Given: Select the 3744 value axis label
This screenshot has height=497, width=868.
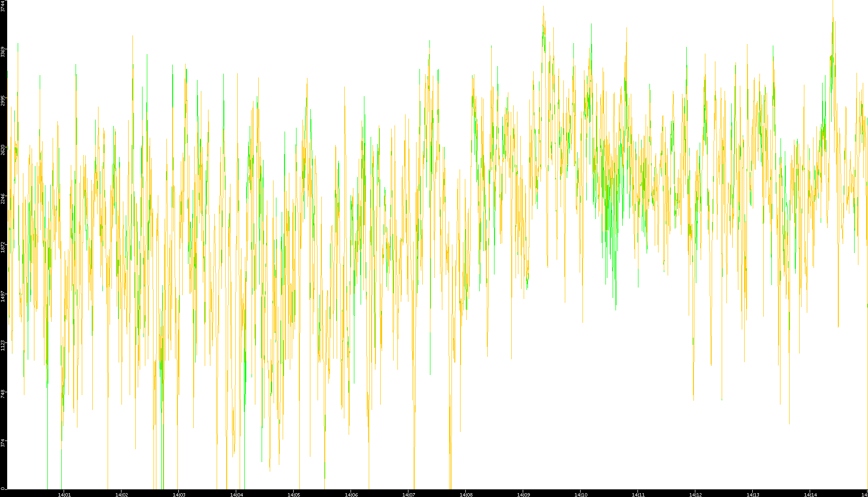Looking at the screenshot, I should click(3, 6).
